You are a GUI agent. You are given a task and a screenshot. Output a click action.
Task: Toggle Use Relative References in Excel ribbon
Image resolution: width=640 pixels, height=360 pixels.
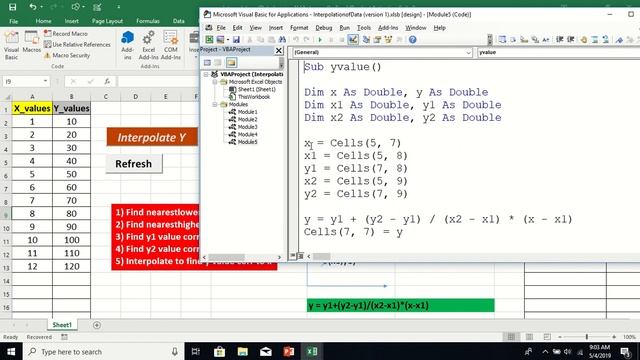point(77,44)
